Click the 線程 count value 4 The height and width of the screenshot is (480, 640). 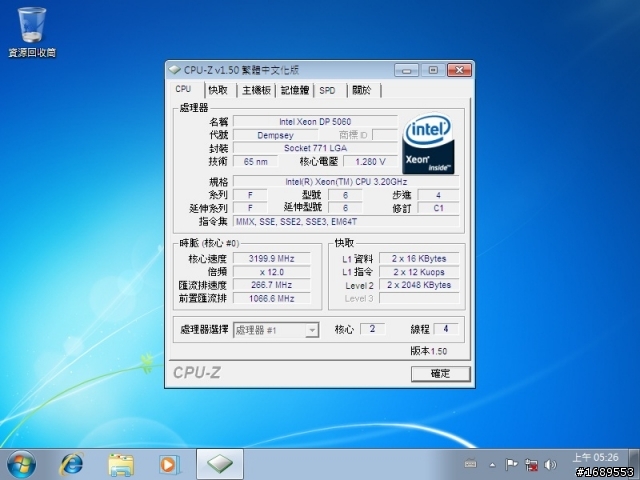446,329
